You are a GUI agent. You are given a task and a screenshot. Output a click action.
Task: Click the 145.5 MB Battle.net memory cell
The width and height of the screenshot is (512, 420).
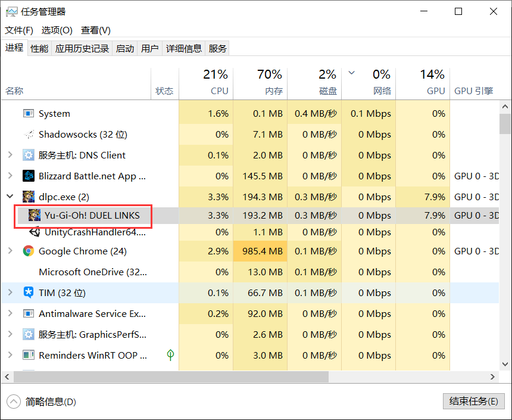[260, 176]
